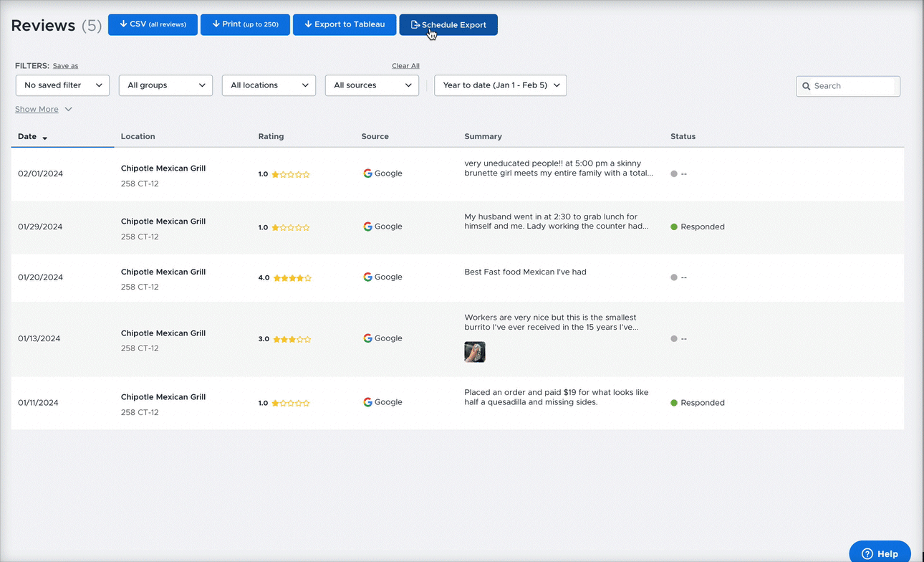Click the star rating of the 02/01/2024 review
The image size is (924, 562).
[x=291, y=174]
